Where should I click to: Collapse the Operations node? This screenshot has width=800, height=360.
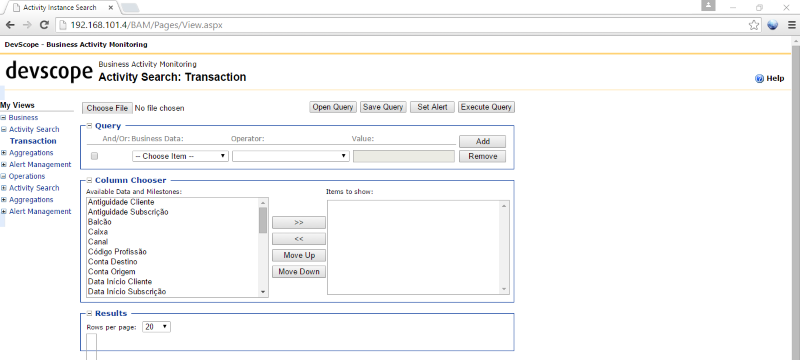coord(3,176)
